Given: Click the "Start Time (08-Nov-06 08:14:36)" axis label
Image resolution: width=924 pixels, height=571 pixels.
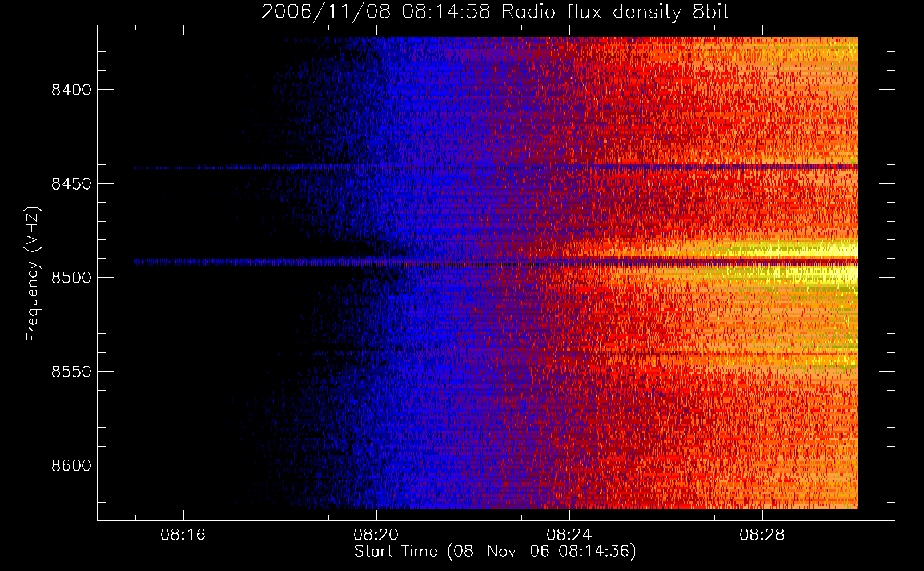Looking at the screenshot, I should click(495, 552).
